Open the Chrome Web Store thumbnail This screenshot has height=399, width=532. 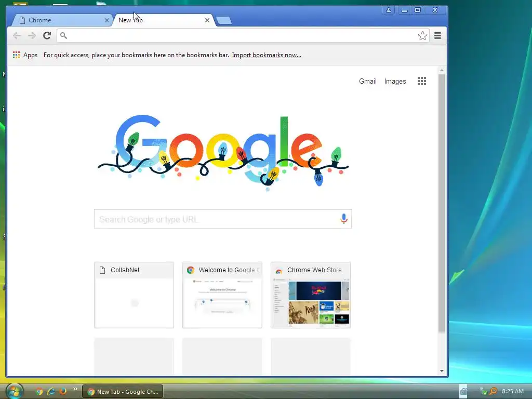tap(311, 295)
